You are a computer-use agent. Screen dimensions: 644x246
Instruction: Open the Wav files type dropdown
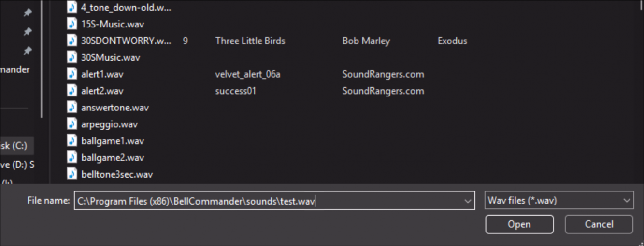pyautogui.click(x=558, y=201)
